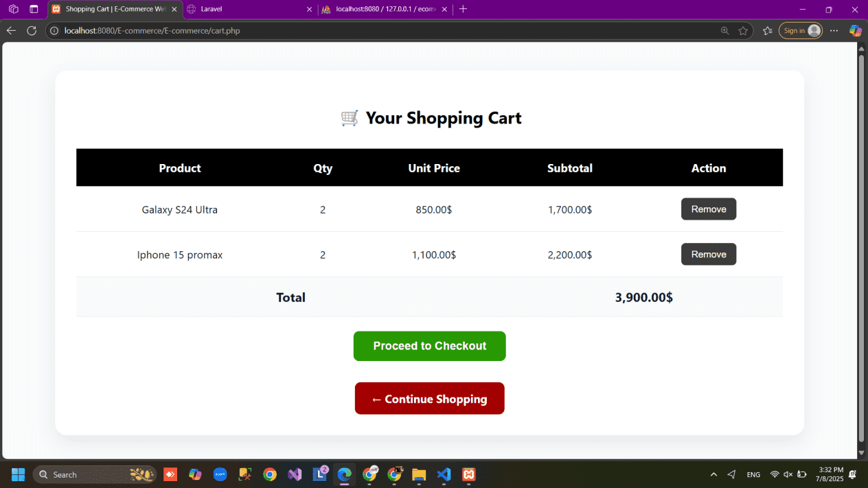Click the taskbar Search box
The width and height of the screenshot is (868, 488).
click(95, 474)
